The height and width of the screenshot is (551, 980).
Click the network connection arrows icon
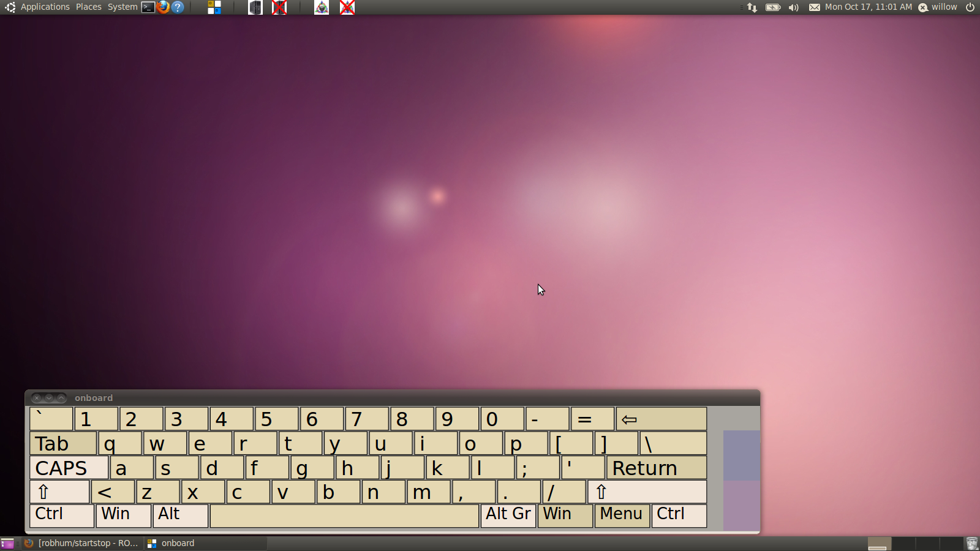pos(752,7)
